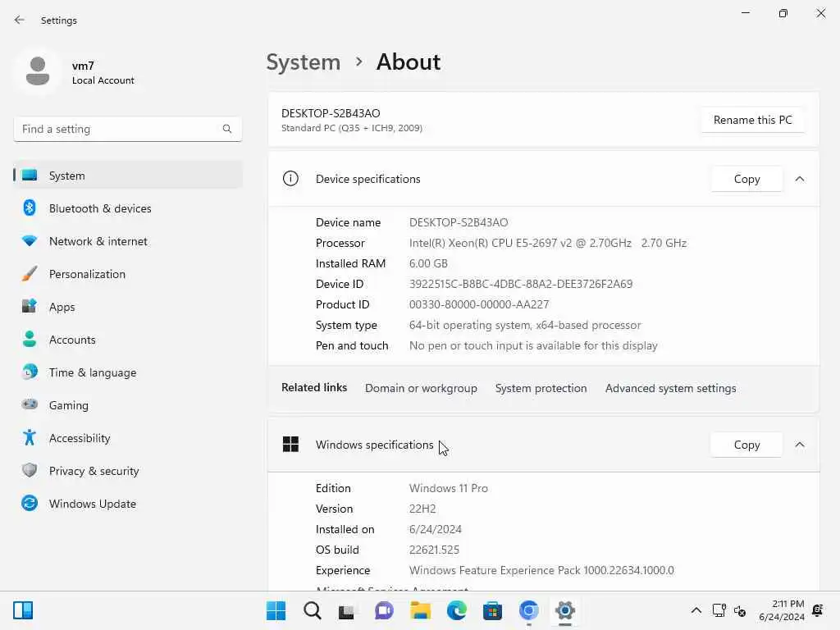Select the Windows Update sync icon
This screenshot has height=630, width=840.
(x=30, y=503)
